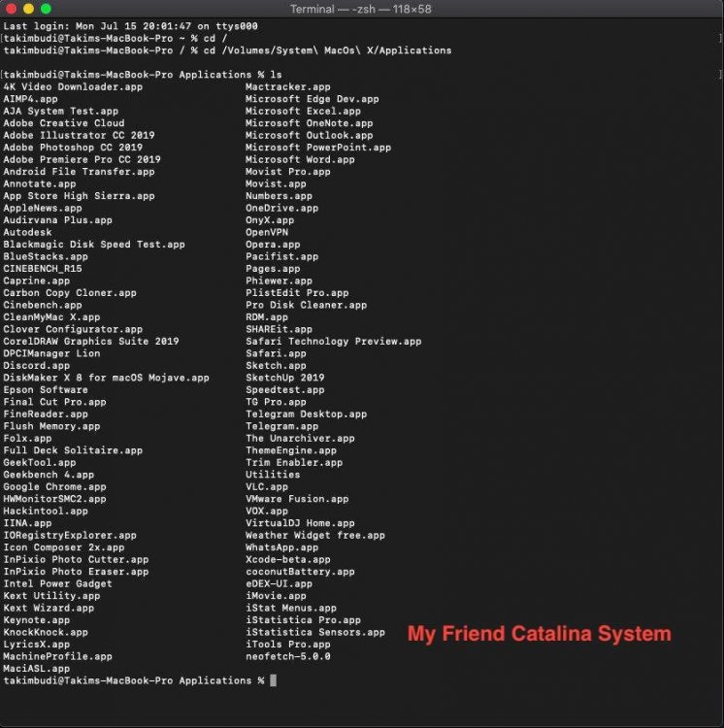Select 'Geekbench 4.app' entry

point(49,475)
